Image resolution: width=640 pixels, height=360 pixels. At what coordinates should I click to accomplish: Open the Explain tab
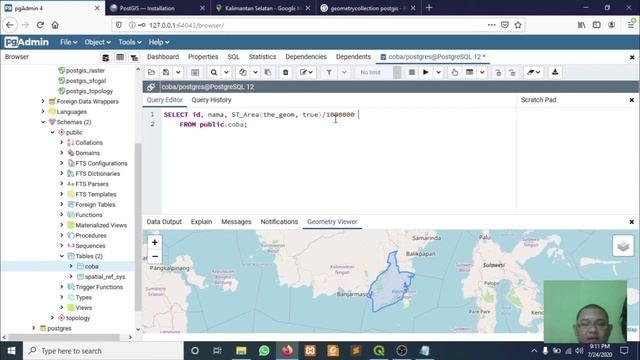coord(201,222)
